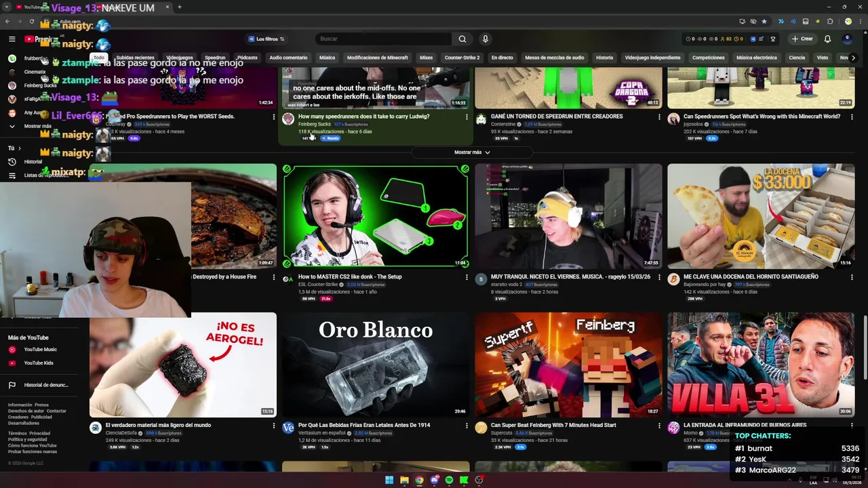The width and height of the screenshot is (868, 488).
Task: Open the Superif vs Feinberg thumbnail
Action: (x=568, y=365)
